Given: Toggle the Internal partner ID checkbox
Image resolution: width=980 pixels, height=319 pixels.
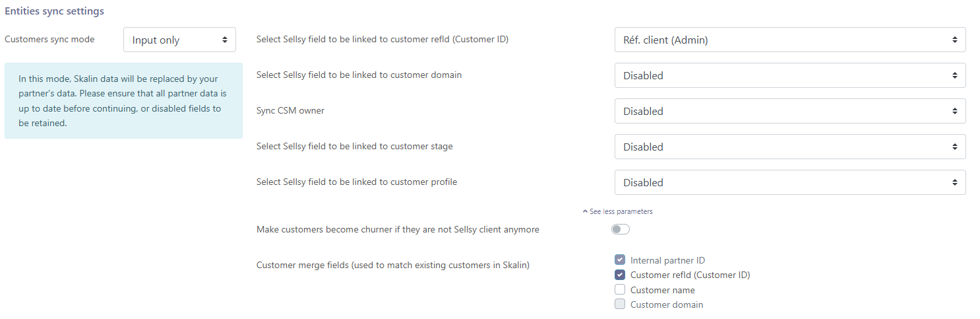Looking at the screenshot, I should (x=620, y=260).
